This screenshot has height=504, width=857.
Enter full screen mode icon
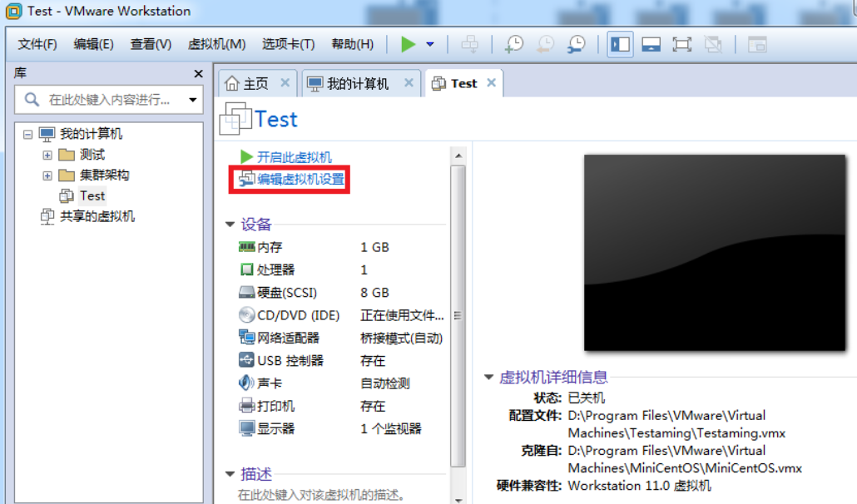681,44
